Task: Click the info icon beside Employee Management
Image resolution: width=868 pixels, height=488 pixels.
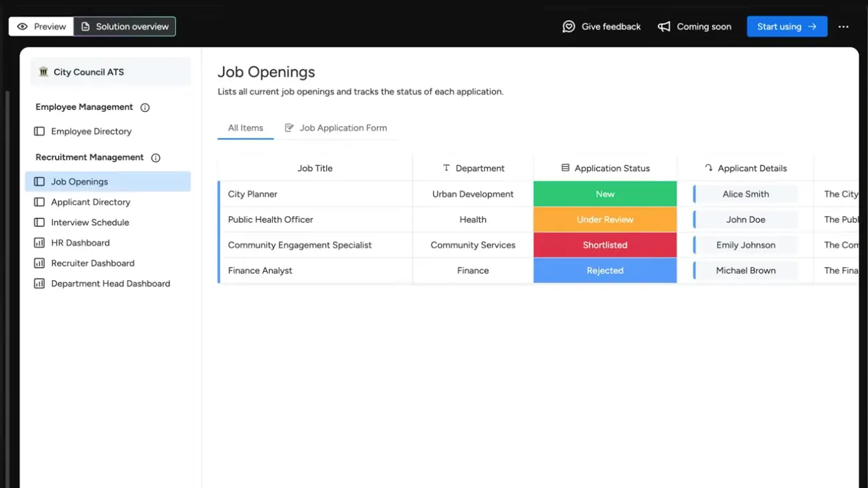Action: pyautogui.click(x=145, y=107)
